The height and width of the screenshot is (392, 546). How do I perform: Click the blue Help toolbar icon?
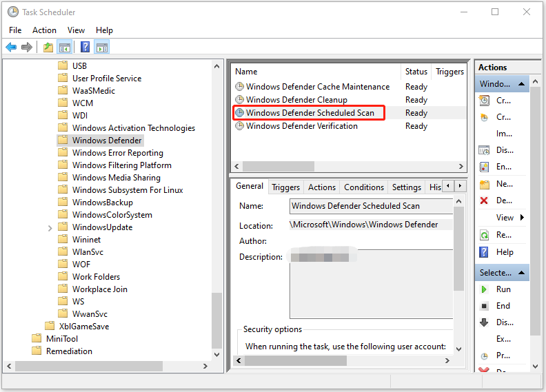point(85,47)
